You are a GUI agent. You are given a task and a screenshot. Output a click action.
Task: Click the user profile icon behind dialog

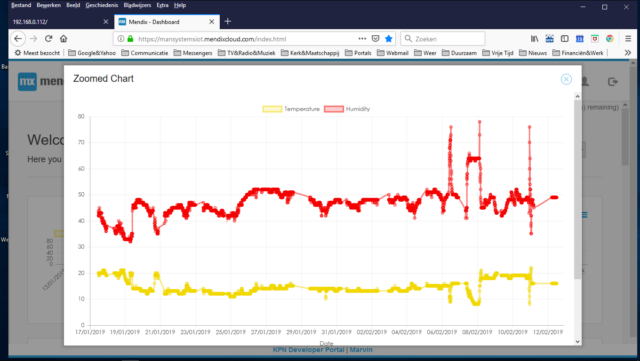[585, 82]
